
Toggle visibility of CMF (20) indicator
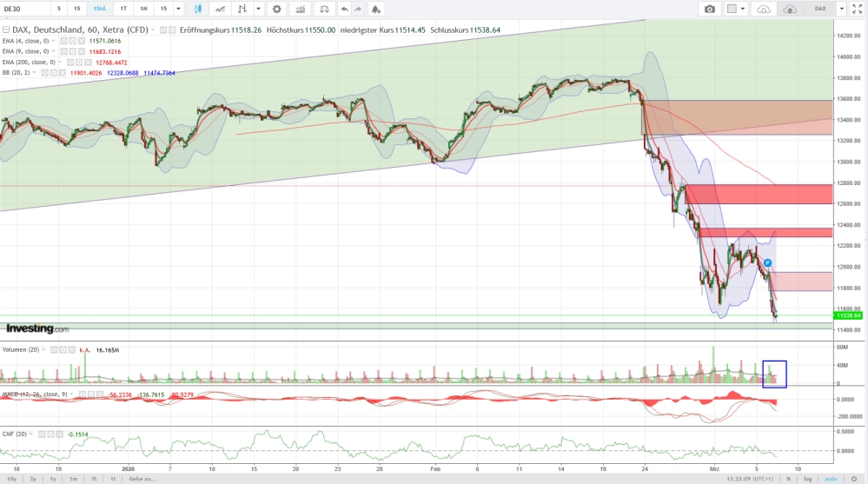(42, 434)
